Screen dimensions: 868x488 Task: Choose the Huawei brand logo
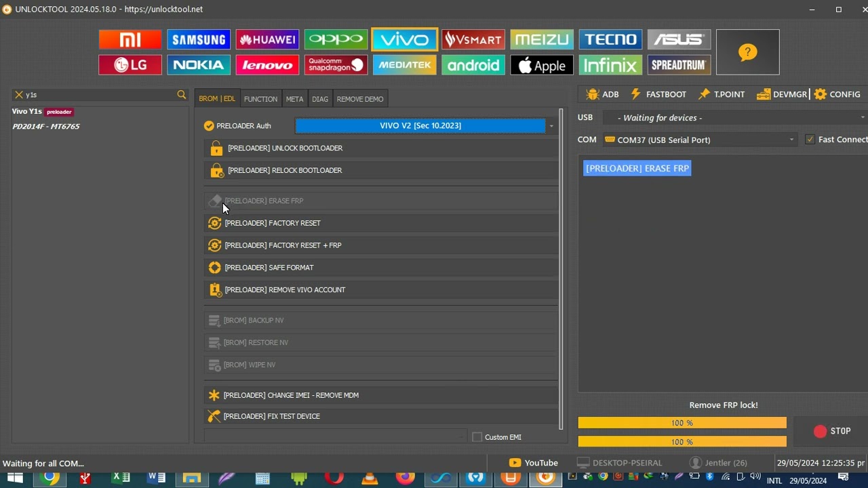267,39
